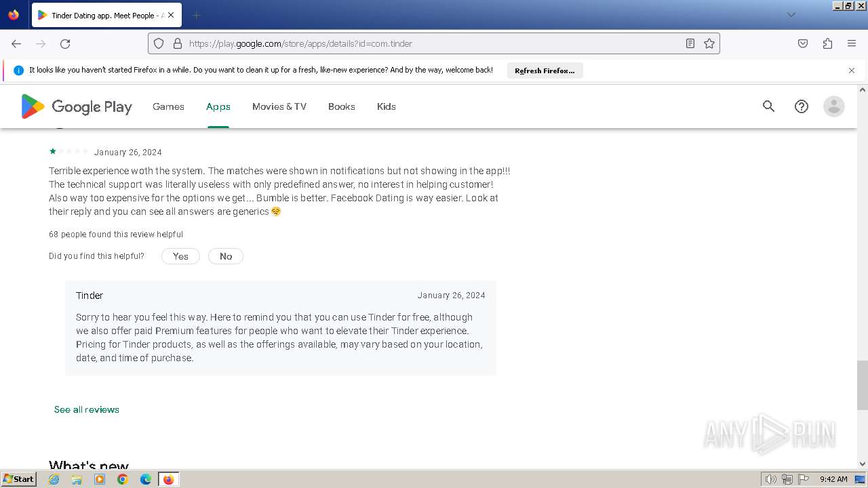The height and width of the screenshot is (488, 868).
Task: Open the Firefox View pinned icon
Action: (14, 15)
